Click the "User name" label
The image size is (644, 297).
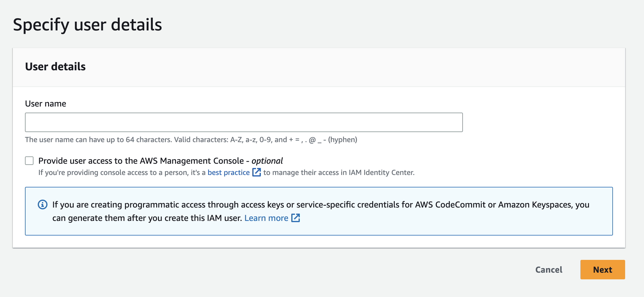pyautogui.click(x=45, y=103)
